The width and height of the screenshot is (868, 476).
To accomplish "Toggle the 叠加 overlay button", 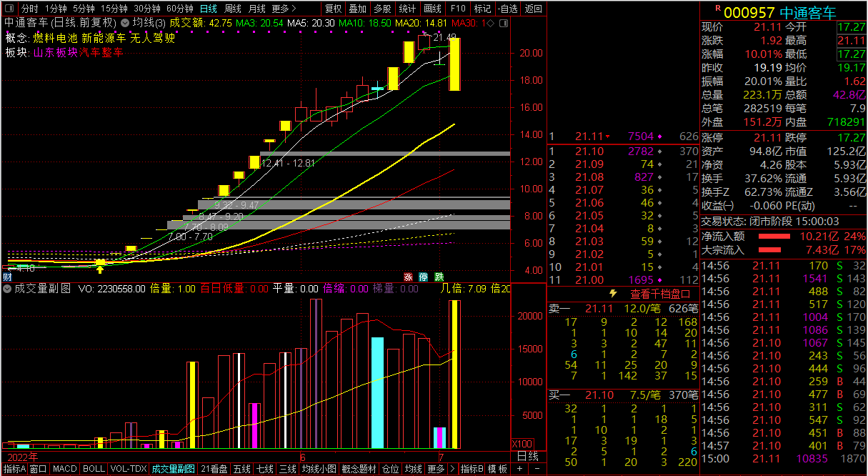I will 357,9.
